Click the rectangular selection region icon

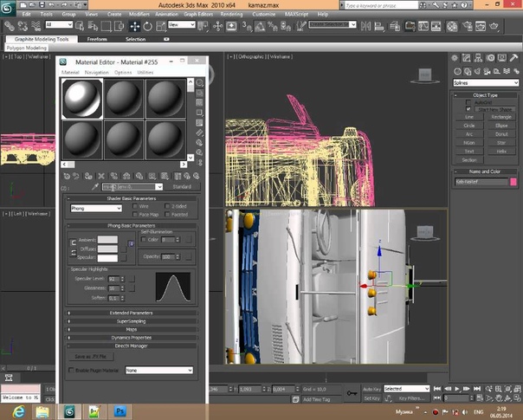106,26
